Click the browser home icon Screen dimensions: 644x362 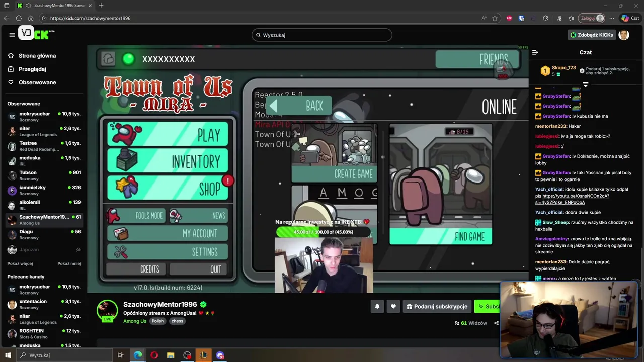(x=31, y=18)
